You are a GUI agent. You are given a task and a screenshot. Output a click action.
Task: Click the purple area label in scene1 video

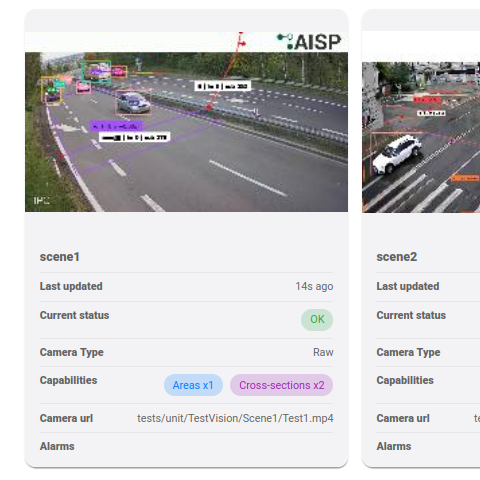pyautogui.click(x=116, y=126)
